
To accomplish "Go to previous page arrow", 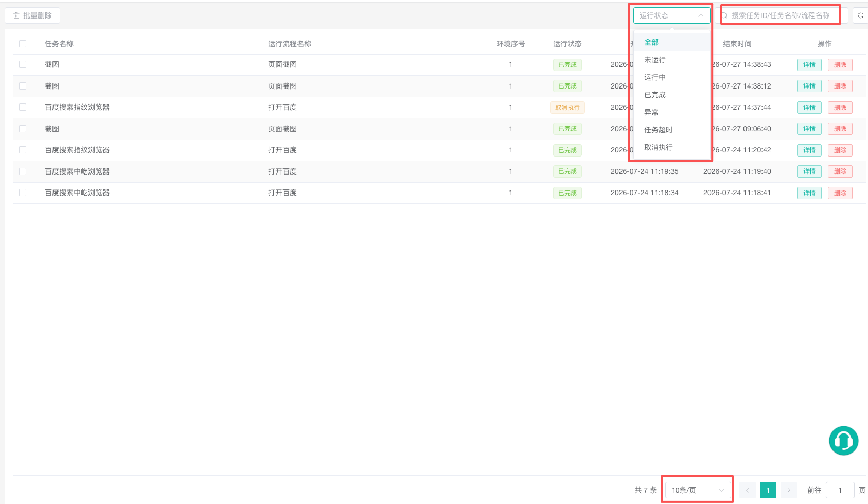I will pos(747,490).
